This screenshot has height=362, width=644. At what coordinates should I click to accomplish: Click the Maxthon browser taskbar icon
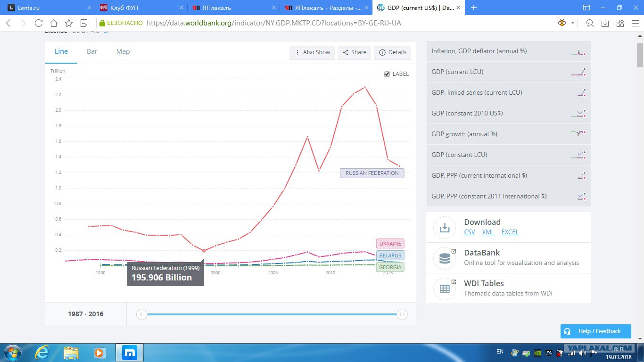(129, 353)
